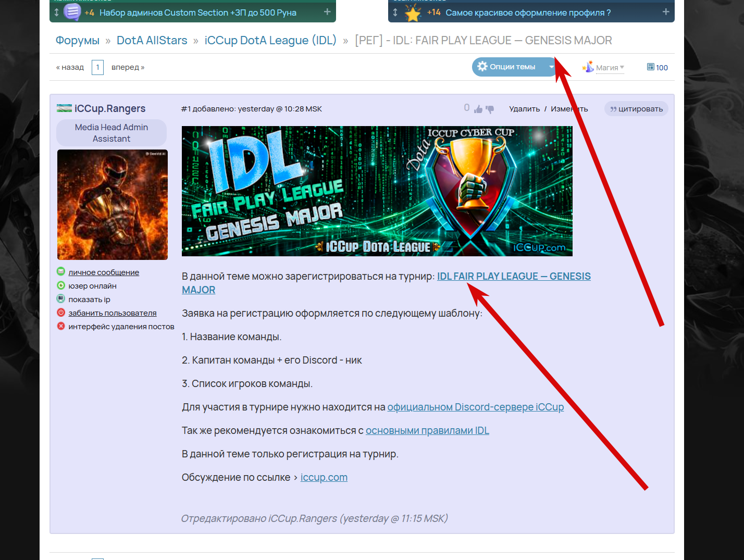The width and height of the screenshot is (744, 560).
Task: Click the red post deletion interface icon
Action: coord(61,326)
